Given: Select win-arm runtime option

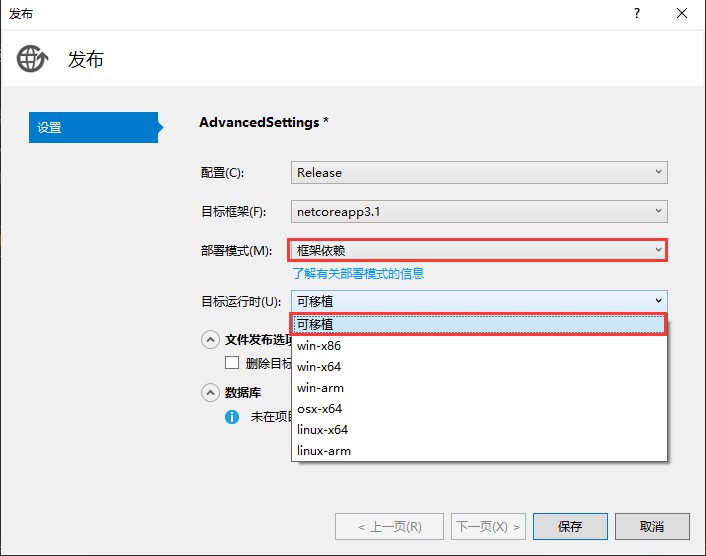Looking at the screenshot, I should pyautogui.click(x=479, y=388).
